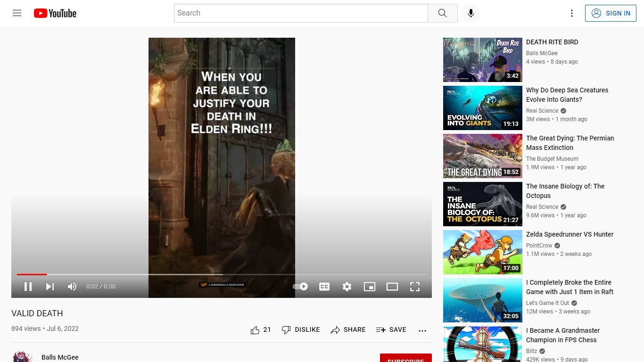The height and width of the screenshot is (362, 644).
Task: Click Let's Game It Out channel name
Action: pyautogui.click(x=547, y=303)
